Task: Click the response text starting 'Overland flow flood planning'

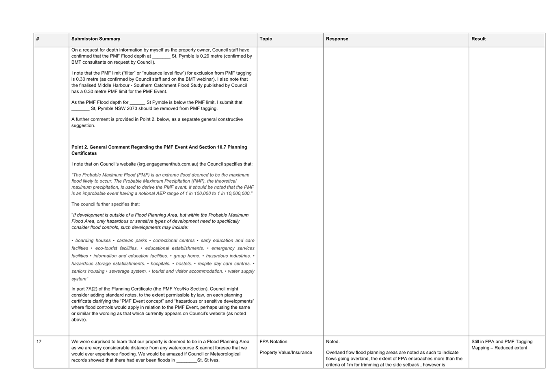Action: [x=394, y=359]
